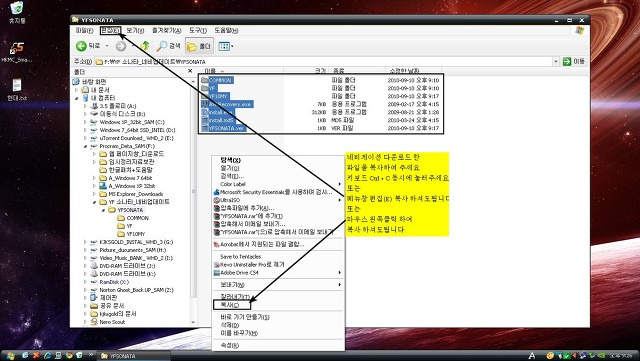The height and width of the screenshot is (361, 640).
Task: Open the address bar dropdown arrow
Action: (556, 61)
